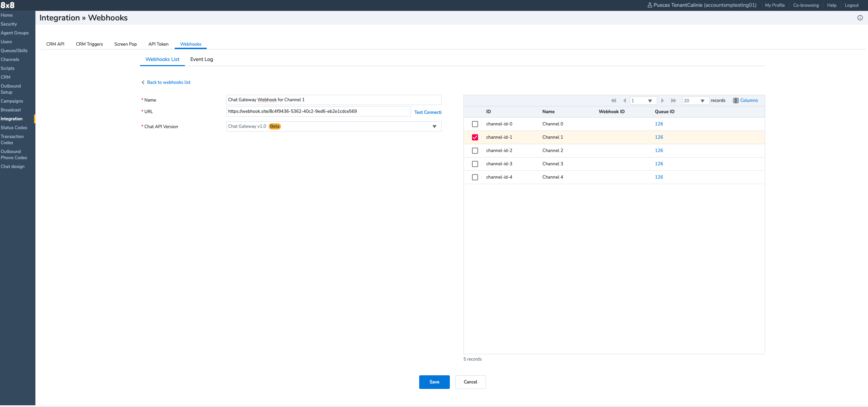Click the first-page double-arrow pagination icon

(x=613, y=101)
